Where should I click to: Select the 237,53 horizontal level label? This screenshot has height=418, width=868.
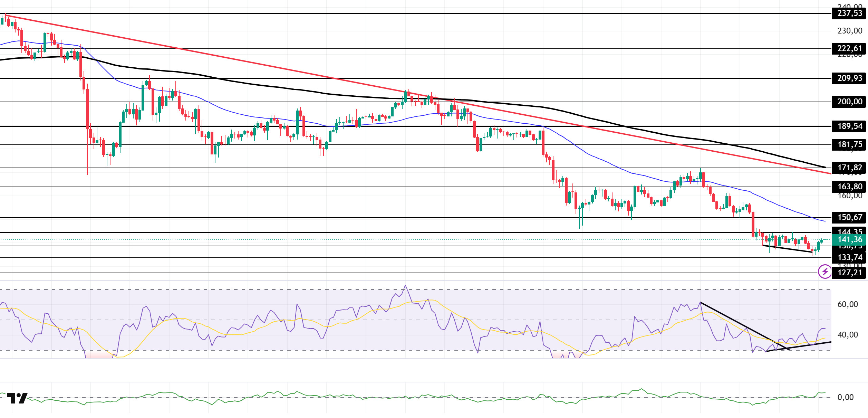point(849,13)
